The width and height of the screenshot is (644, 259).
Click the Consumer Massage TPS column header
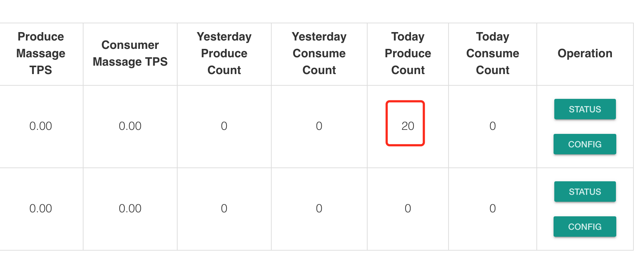pos(130,53)
